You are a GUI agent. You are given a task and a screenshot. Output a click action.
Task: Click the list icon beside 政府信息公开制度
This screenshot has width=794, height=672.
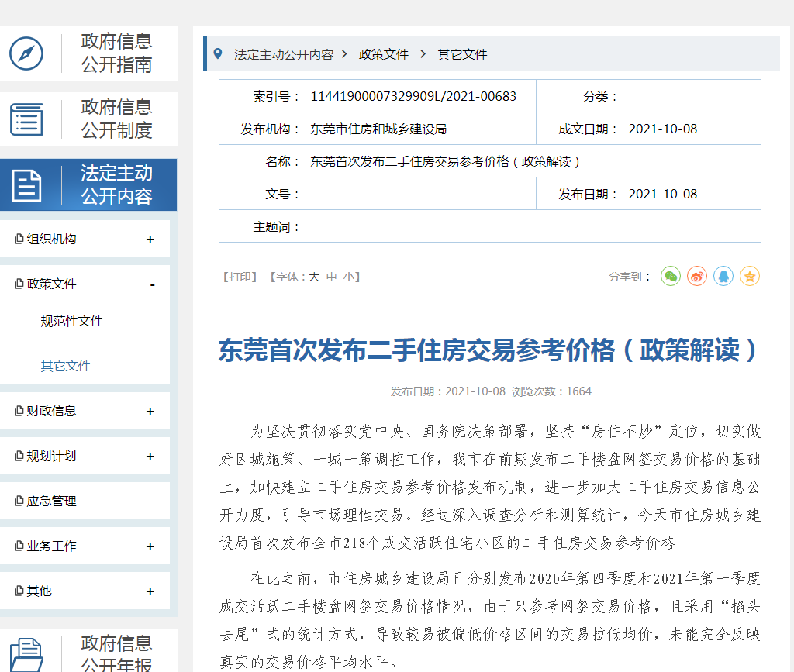(26, 119)
